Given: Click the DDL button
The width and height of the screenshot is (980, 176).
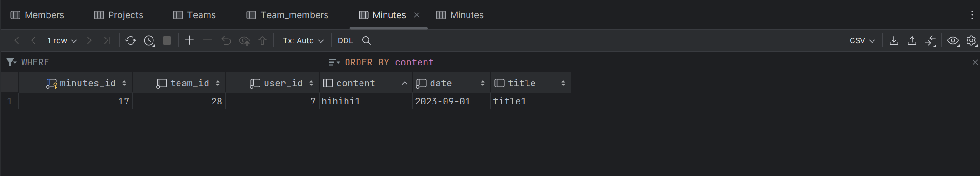Looking at the screenshot, I should pos(345,41).
